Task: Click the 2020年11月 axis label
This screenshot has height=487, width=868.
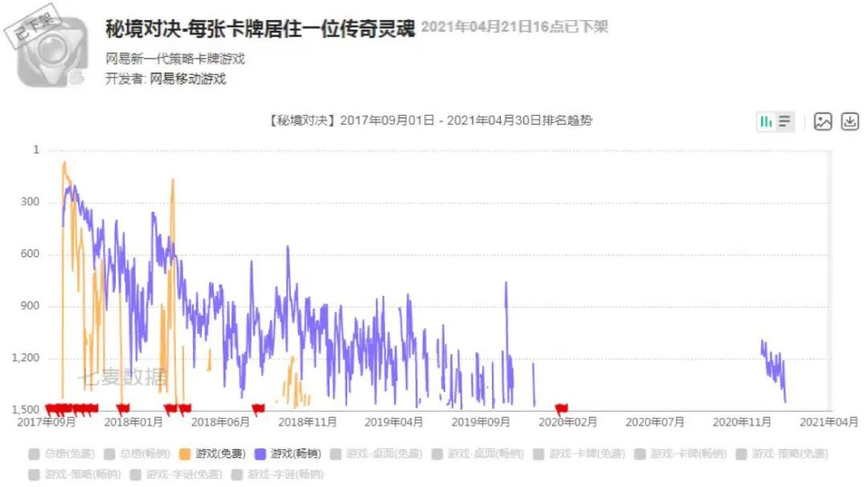Action: click(742, 422)
